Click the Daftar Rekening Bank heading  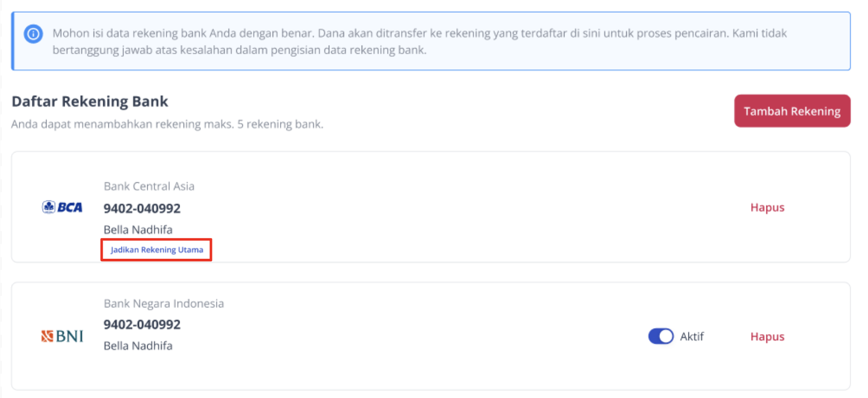90,101
